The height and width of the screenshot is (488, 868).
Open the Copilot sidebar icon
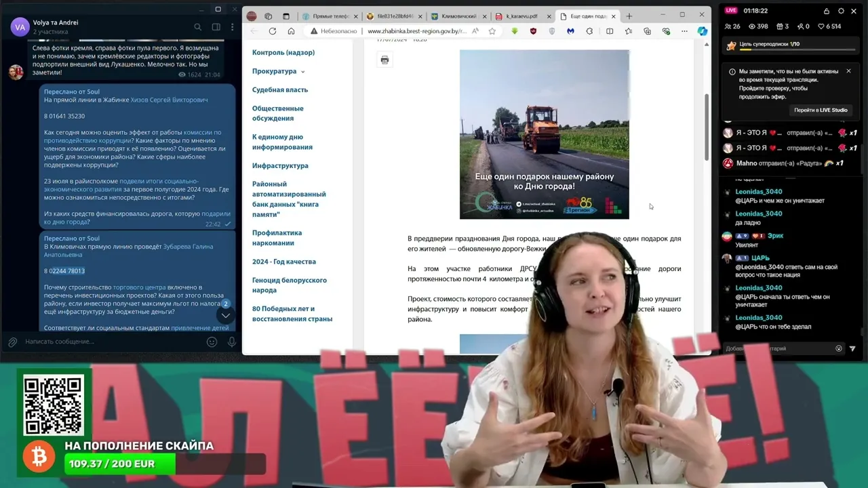point(703,31)
